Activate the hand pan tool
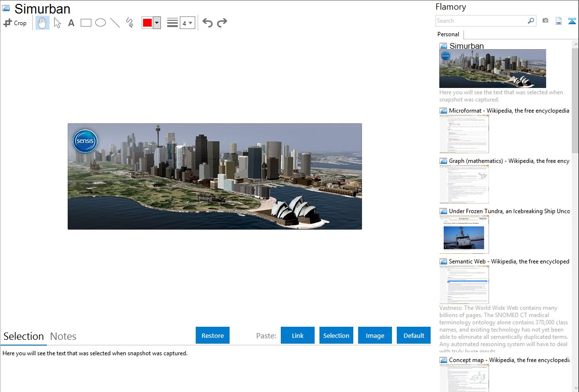Screen dimensions: 579x392 coord(43,23)
